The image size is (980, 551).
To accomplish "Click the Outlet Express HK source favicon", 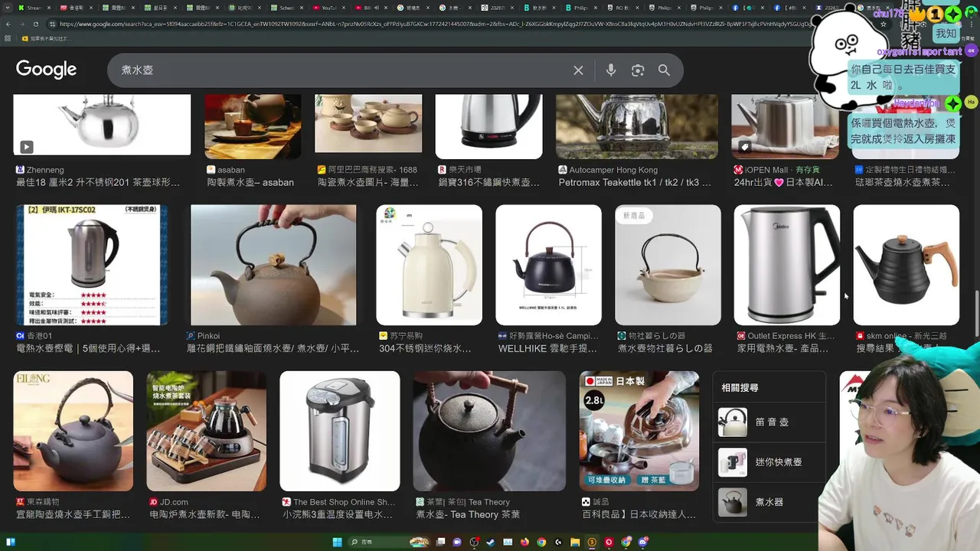I will coord(741,336).
